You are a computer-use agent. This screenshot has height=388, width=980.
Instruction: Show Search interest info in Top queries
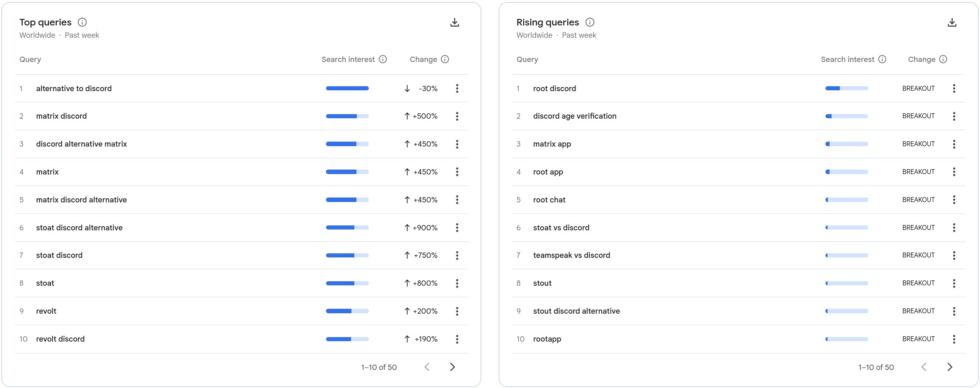[383, 59]
